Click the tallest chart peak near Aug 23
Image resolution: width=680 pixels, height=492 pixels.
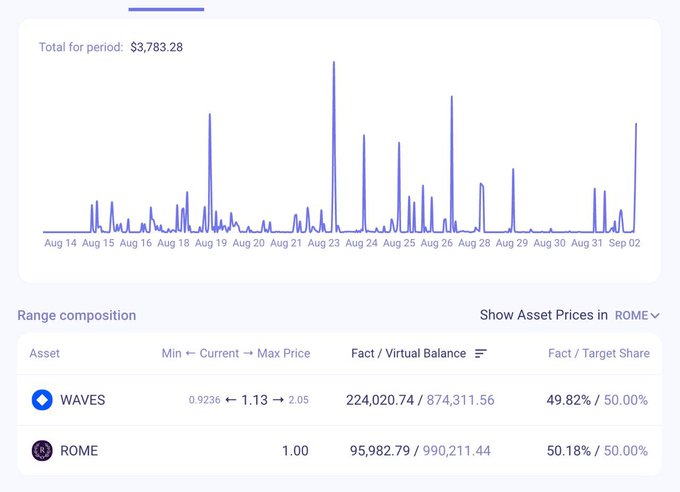pos(333,63)
